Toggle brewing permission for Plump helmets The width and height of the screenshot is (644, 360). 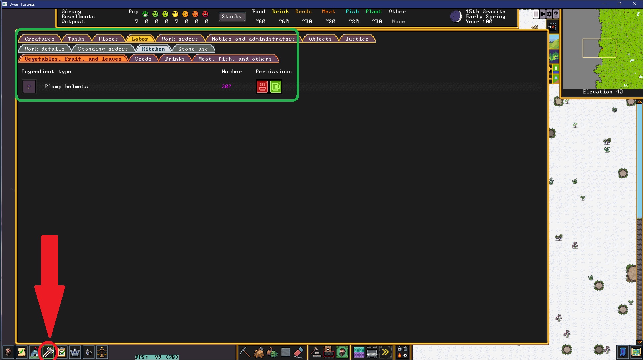(x=276, y=86)
